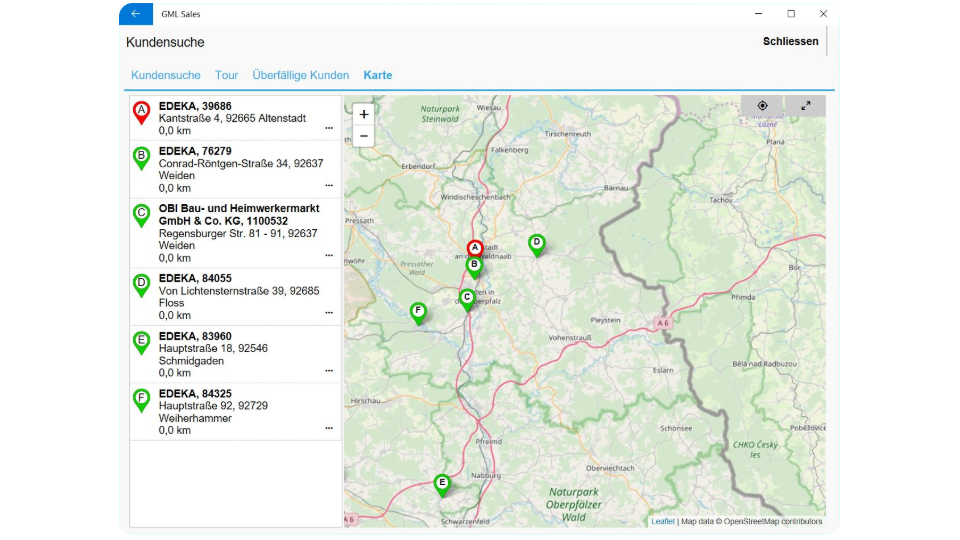
Task: Click list pin E for EDEKA 83960
Action: [141, 343]
